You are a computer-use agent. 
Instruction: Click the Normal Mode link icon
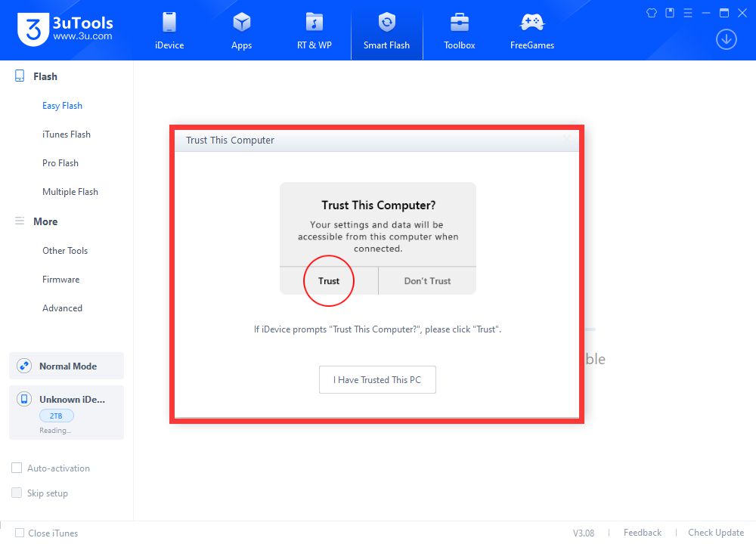pos(24,366)
